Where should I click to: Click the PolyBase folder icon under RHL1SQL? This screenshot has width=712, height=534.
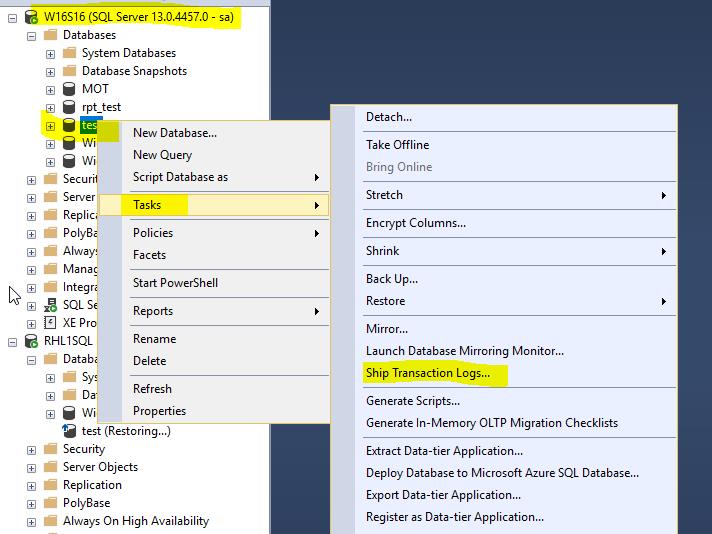pyautogui.click(x=50, y=503)
